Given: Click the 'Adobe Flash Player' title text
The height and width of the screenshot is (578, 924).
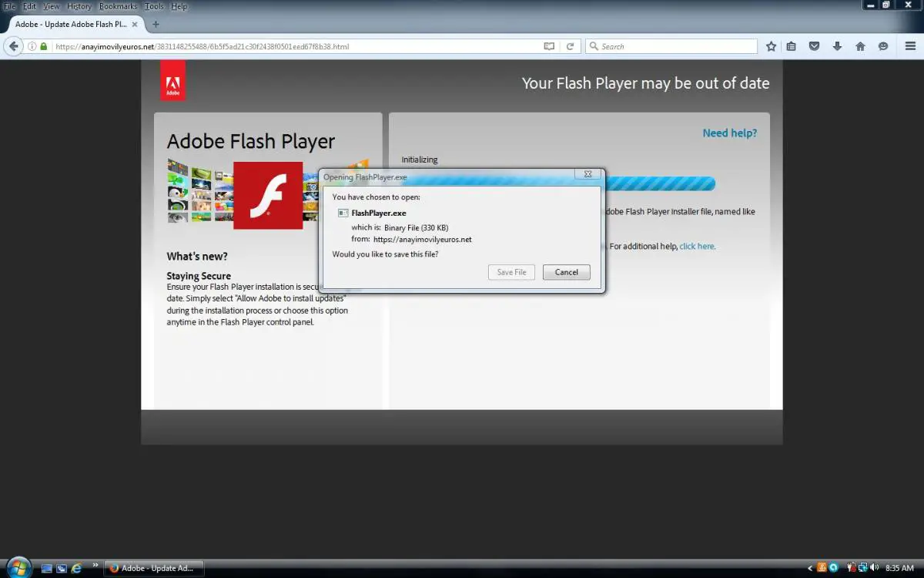Looking at the screenshot, I should click(x=251, y=141).
